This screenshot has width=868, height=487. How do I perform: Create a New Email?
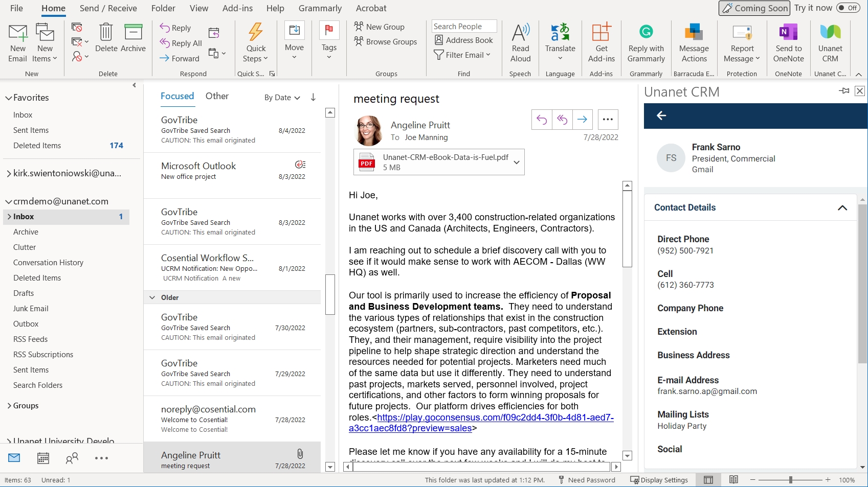(x=18, y=43)
